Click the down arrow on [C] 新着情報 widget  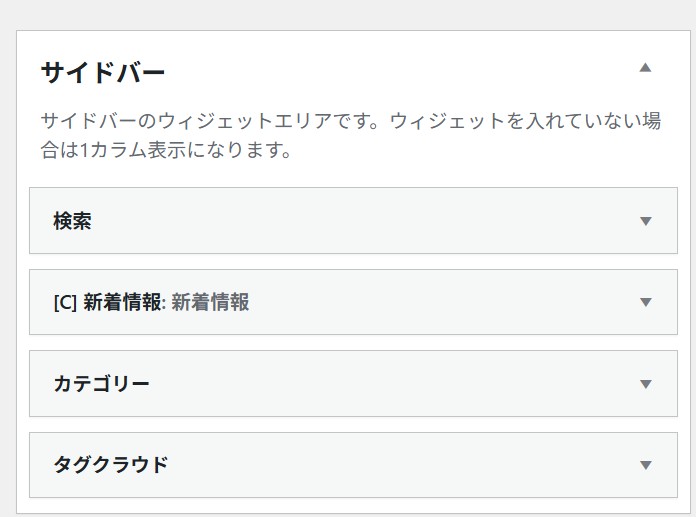[645, 302]
